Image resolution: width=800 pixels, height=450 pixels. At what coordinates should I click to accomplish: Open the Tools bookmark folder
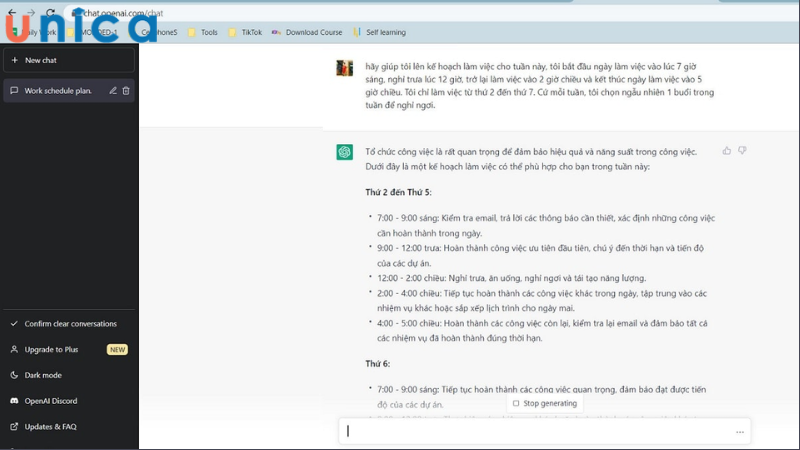pos(208,32)
